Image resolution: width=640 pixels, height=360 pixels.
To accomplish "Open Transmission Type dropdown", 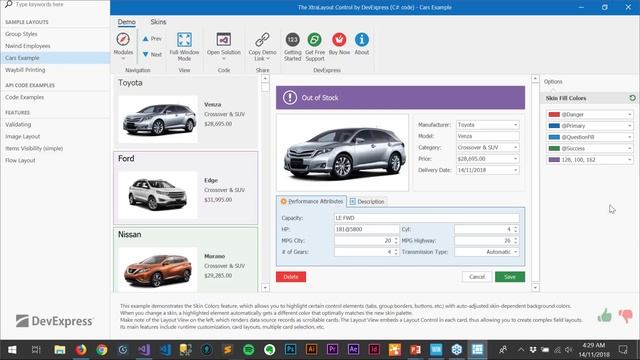I will [516, 252].
